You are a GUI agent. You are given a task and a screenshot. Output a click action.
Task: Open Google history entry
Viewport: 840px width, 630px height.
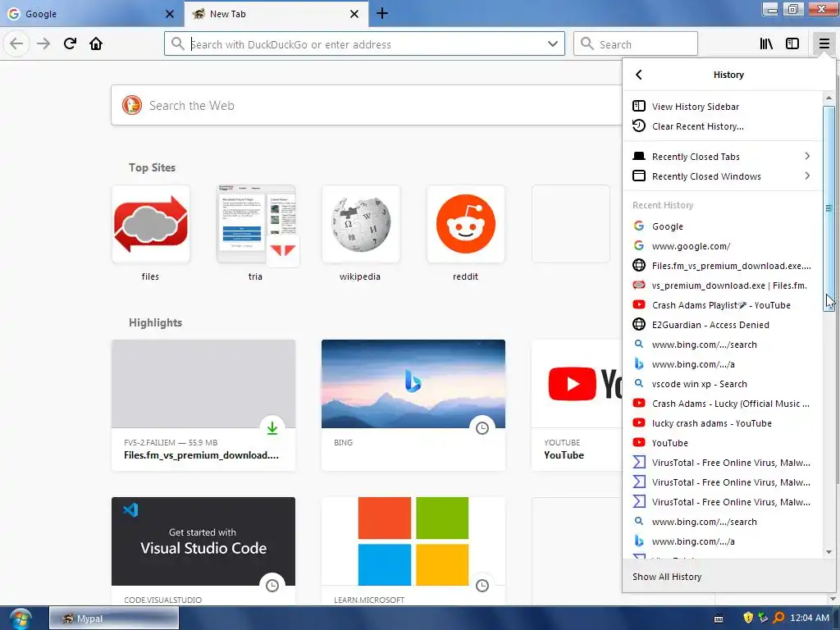[722, 226]
